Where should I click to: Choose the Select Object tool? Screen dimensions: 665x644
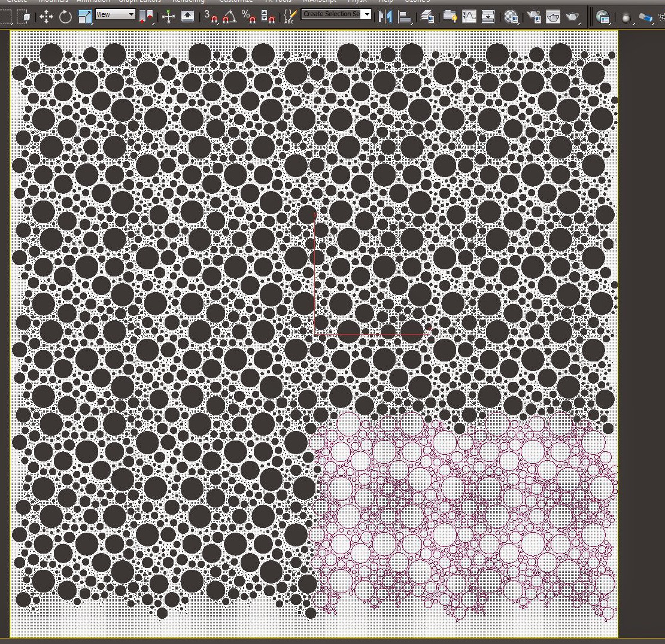point(26,17)
